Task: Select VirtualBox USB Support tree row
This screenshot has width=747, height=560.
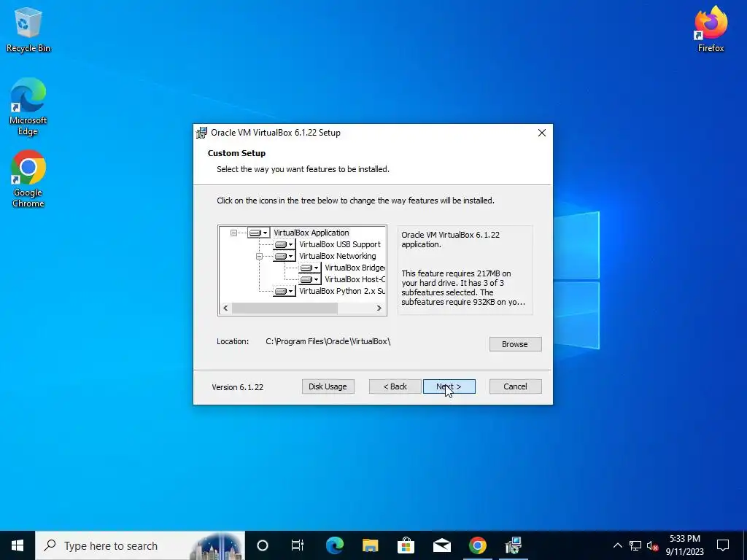Action: (340, 245)
